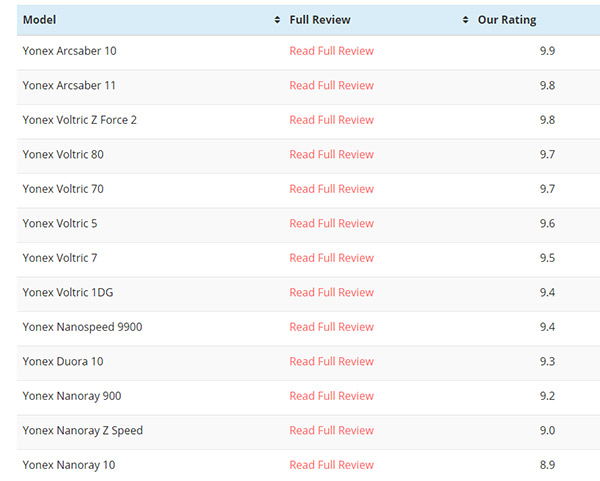
Task: Select the Yonex Voltric 7 model name
Action: pos(60,258)
